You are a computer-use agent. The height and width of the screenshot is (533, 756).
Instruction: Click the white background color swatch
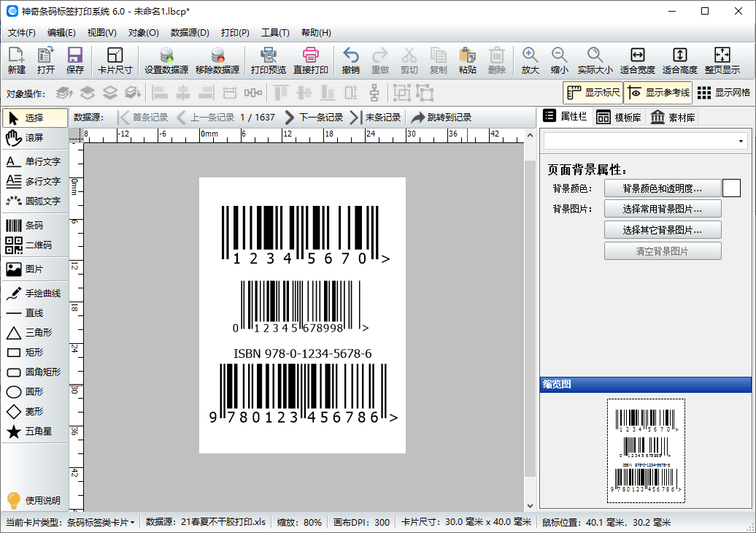click(731, 188)
